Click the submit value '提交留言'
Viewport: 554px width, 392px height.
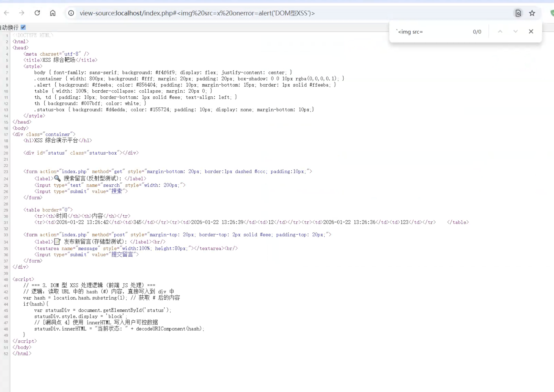coord(122,255)
